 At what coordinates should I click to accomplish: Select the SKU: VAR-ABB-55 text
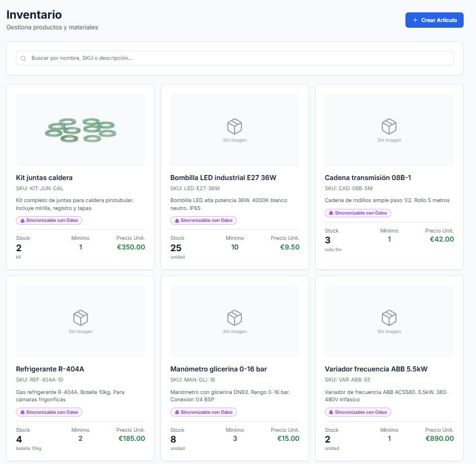click(x=347, y=380)
